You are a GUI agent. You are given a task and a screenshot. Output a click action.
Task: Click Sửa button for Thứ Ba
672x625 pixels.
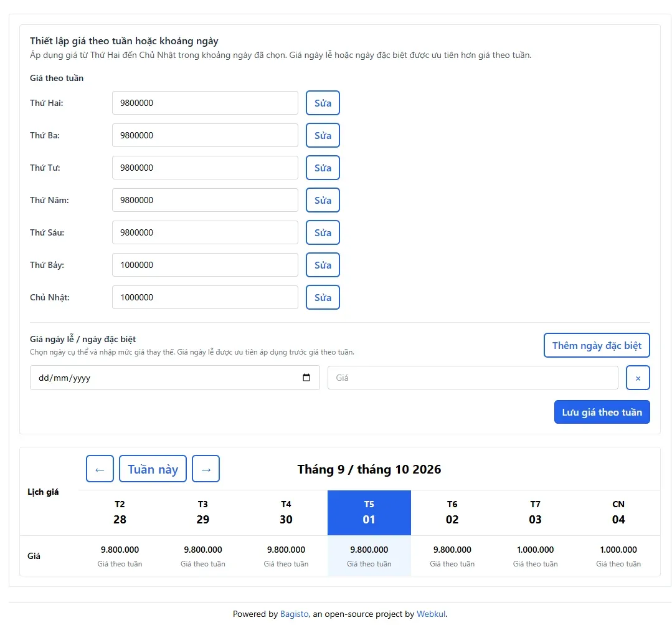[323, 135]
